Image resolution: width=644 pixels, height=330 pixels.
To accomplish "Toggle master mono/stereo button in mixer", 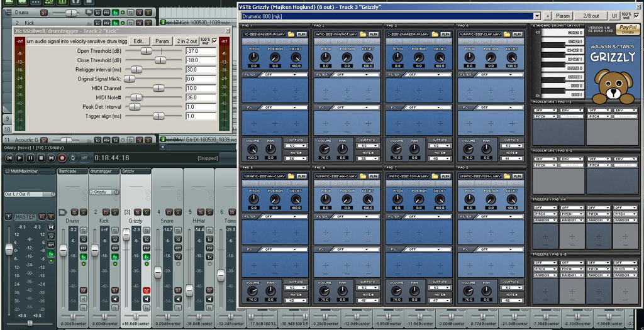I will [51, 227].
